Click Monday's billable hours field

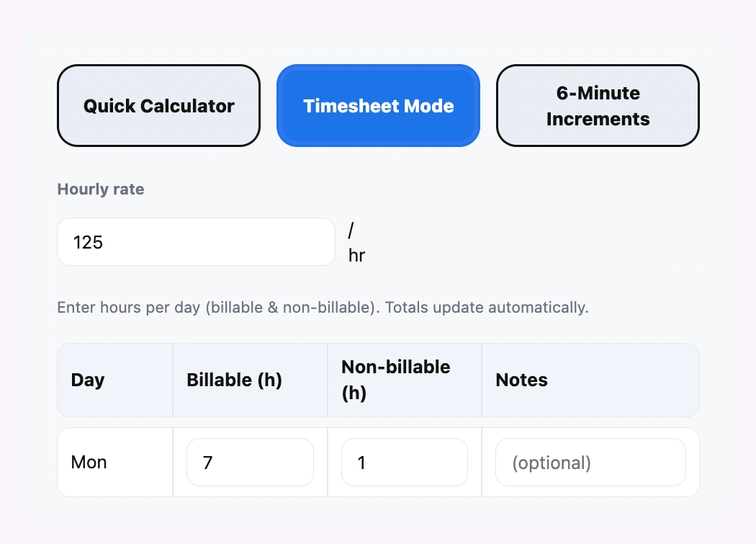pyautogui.click(x=250, y=462)
